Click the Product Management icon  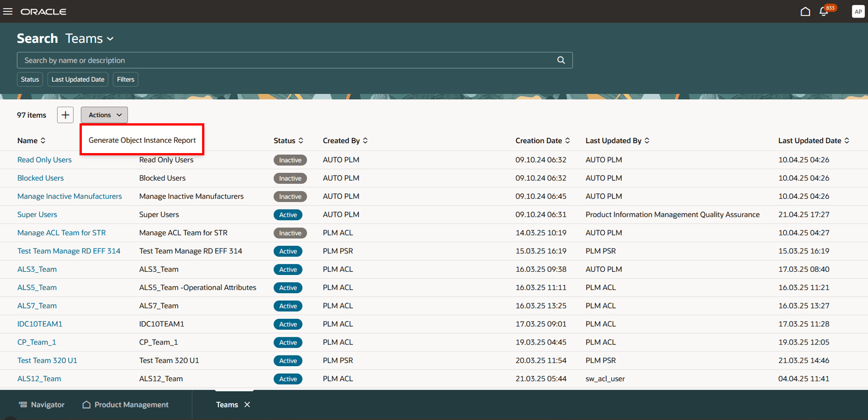click(86, 405)
